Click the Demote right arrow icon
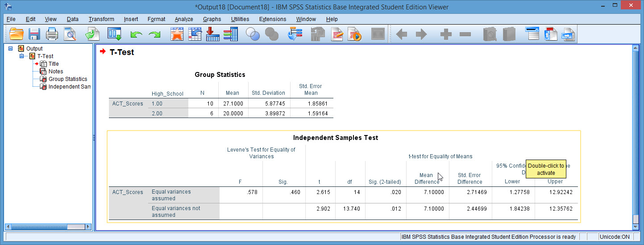This screenshot has height=245, width=644. tap(421, 34)
